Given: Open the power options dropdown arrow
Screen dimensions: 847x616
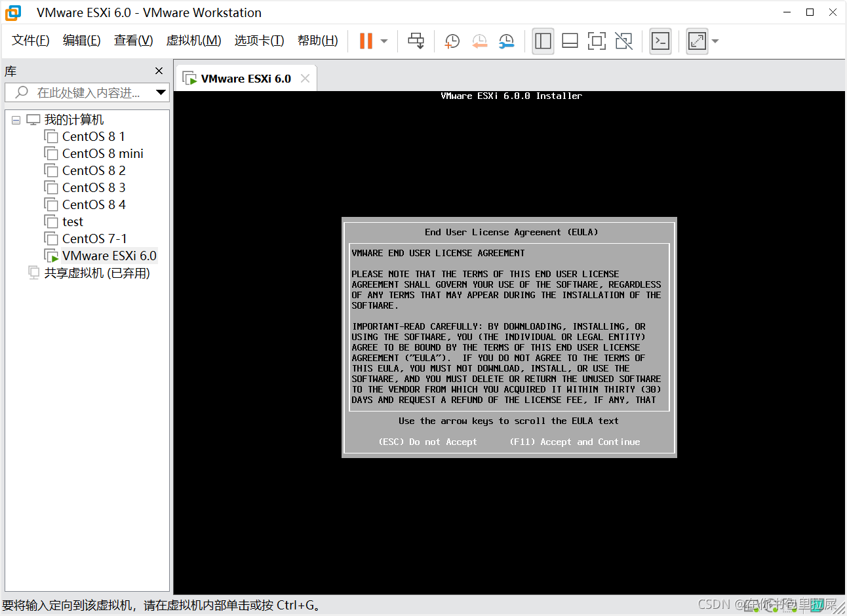Looking at the screenshot, I should (x=384, y=41).
